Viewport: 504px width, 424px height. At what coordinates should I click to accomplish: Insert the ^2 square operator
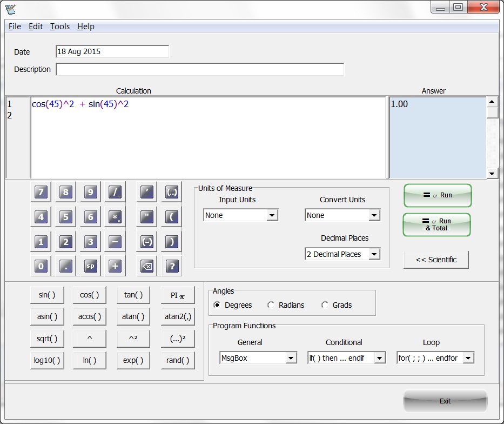[133, 339]
